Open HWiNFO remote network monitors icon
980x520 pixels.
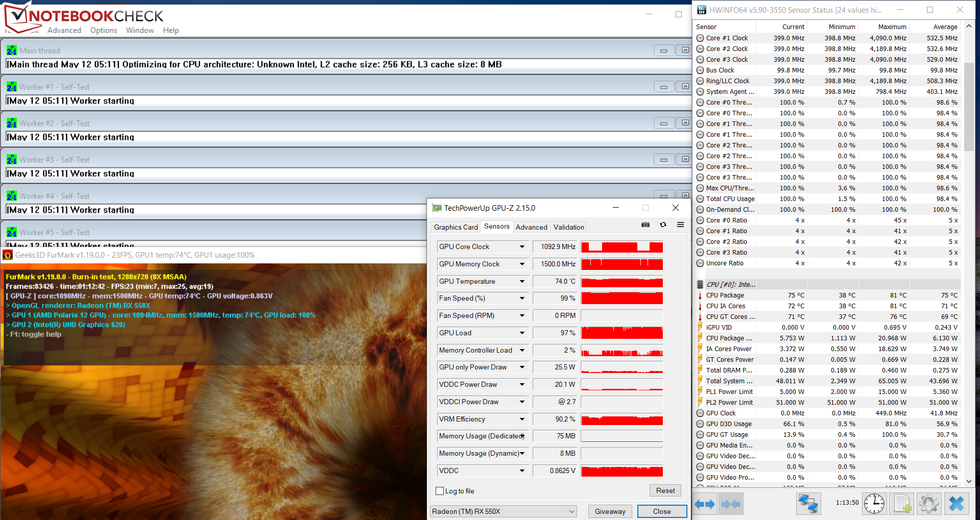coord(808,504)
